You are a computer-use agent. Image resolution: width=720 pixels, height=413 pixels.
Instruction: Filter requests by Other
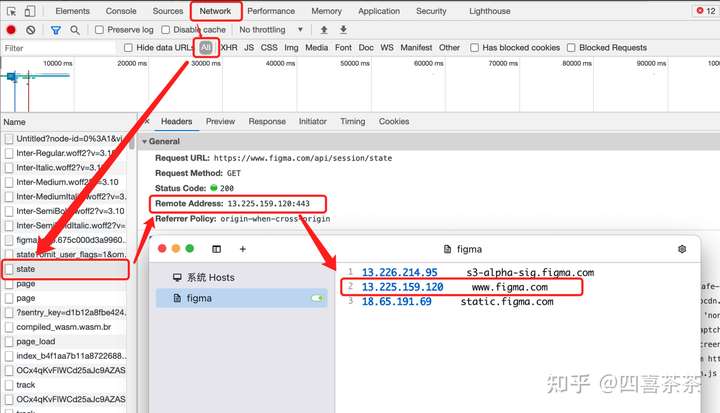coord(449,47)
